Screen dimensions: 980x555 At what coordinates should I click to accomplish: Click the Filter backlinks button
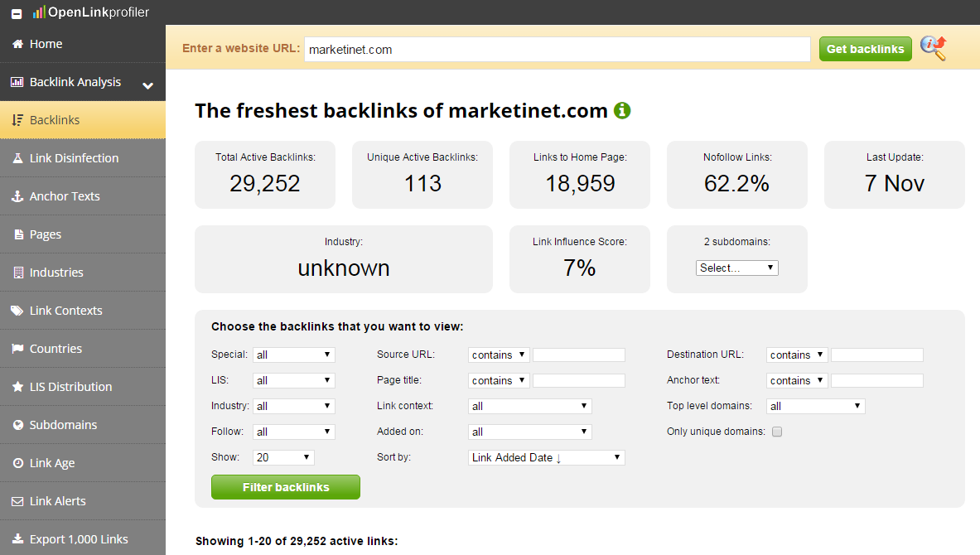click(286, 488)
